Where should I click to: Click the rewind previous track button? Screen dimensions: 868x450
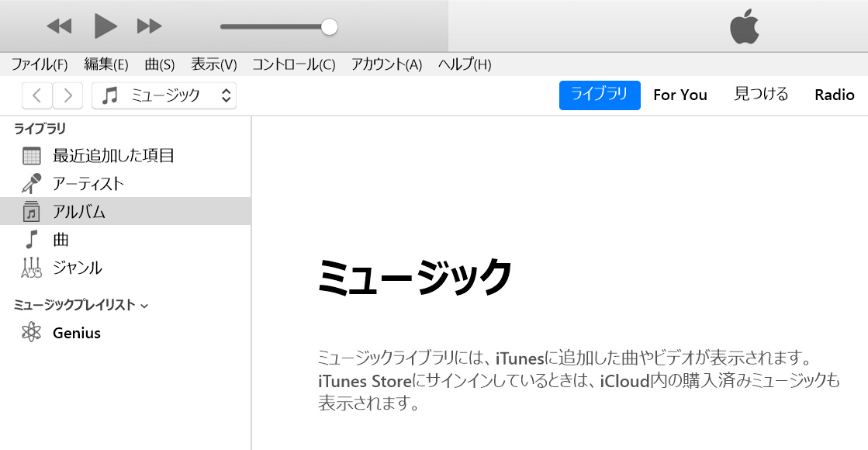pyautogui.click(x=59, y=26)
